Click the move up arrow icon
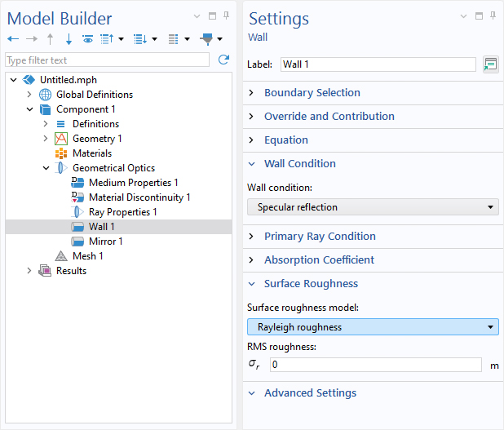 (x=51, y=38)
